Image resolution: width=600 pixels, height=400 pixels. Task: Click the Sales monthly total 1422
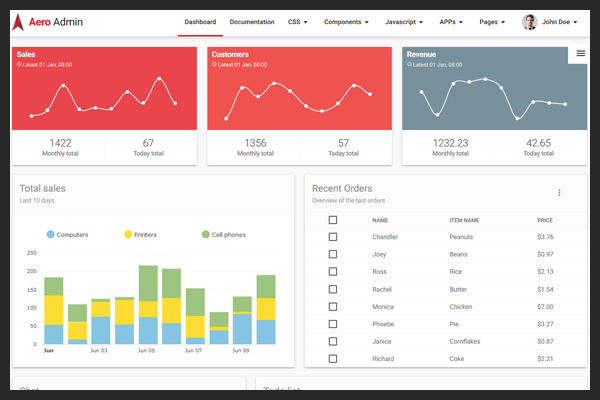coord(60,143)
